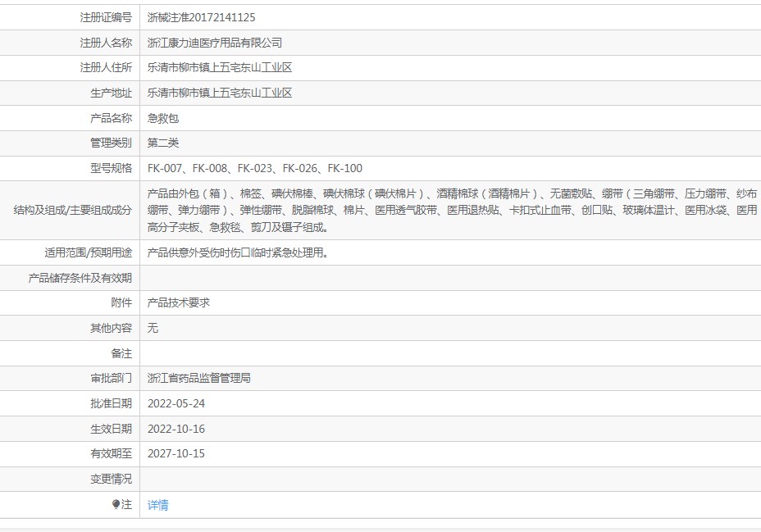Select registration number 浙械注准20172141125
This screenshot has height=532, width=761.
(x=202, y=17)
